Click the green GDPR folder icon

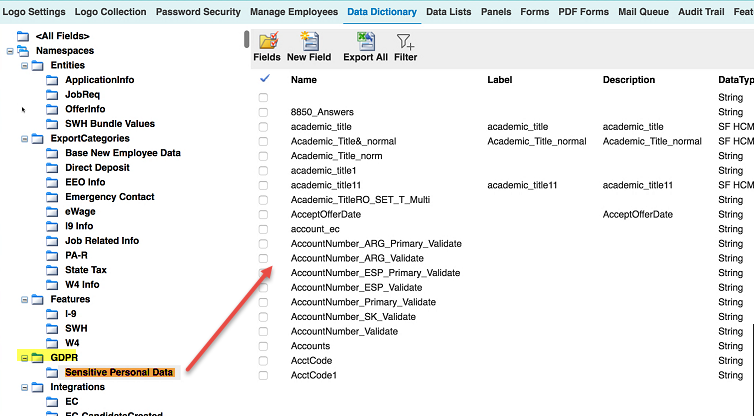(x=38, y=357)
